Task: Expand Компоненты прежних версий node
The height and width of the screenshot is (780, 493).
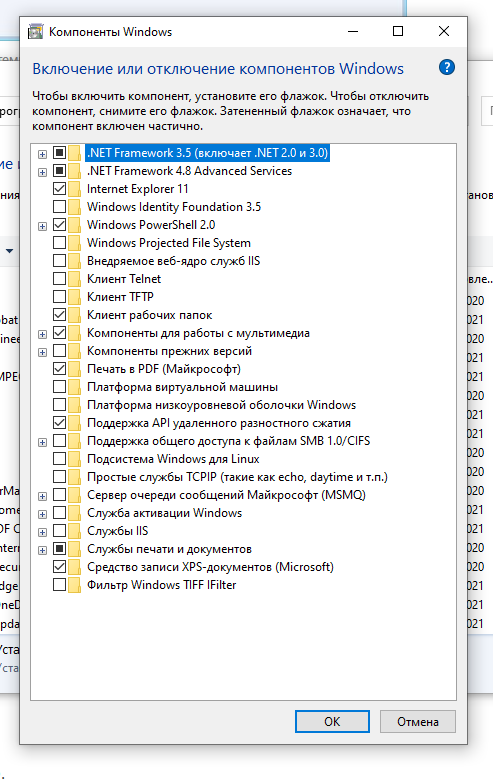Action: 42,352
